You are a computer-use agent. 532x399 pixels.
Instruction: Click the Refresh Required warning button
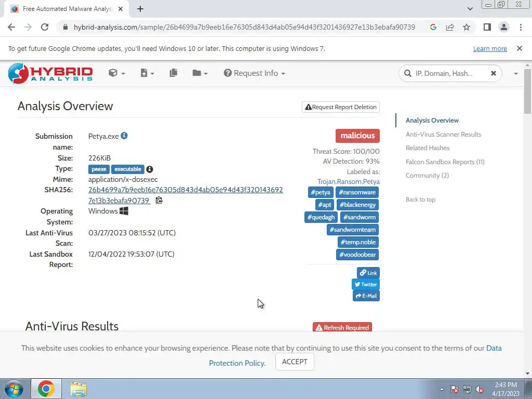[x=342, y=327]
